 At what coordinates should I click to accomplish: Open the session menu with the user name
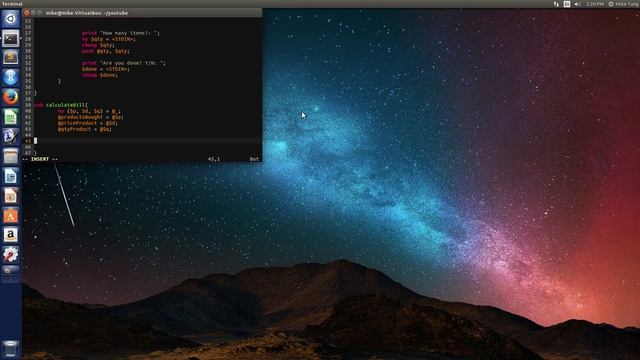pyautogui.click(x=624, y=4)
